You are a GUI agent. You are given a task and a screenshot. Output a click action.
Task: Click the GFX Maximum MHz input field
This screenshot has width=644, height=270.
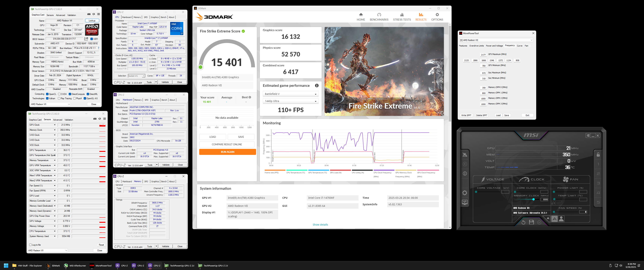tap(483, 55)
